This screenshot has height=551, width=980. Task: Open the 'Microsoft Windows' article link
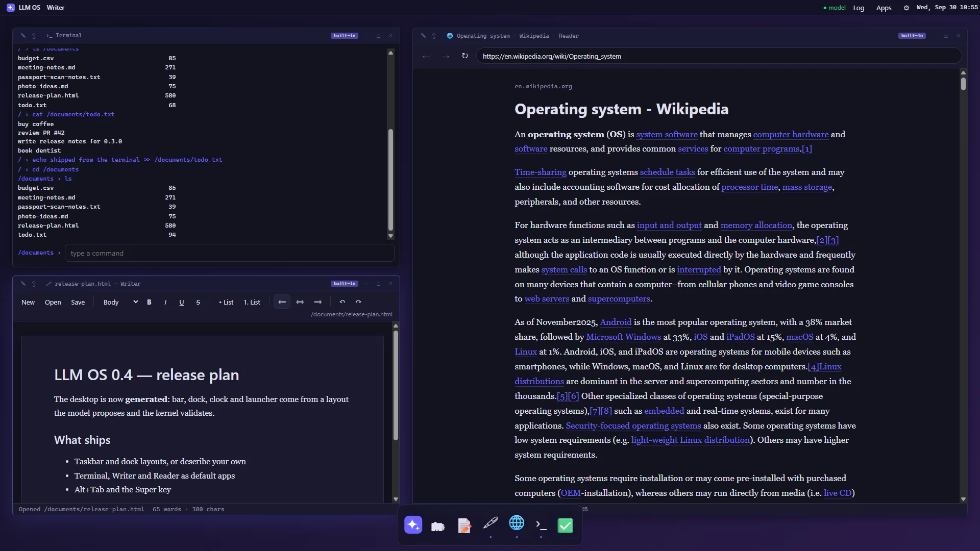pyautogui.click(x=623, y=337)
